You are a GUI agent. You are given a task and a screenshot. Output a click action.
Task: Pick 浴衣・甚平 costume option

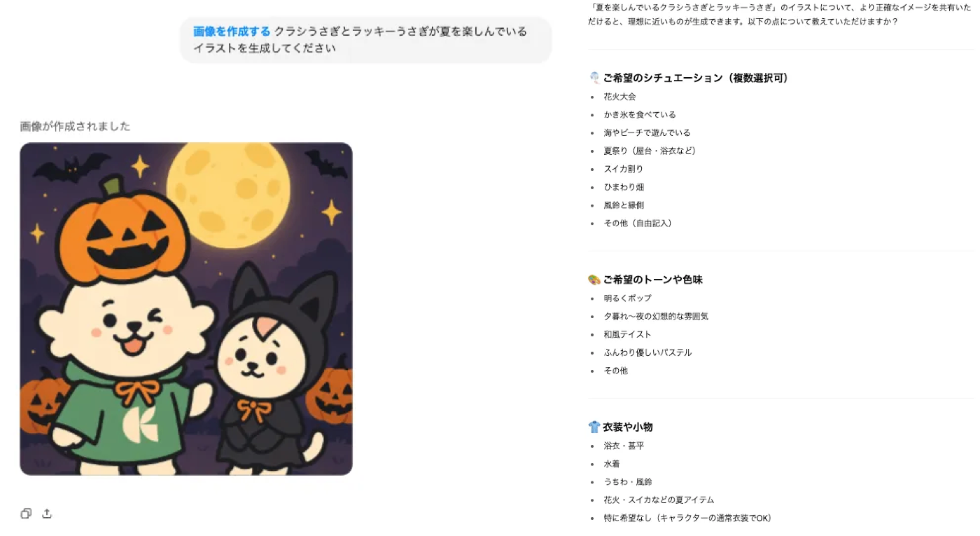point(624,446)
